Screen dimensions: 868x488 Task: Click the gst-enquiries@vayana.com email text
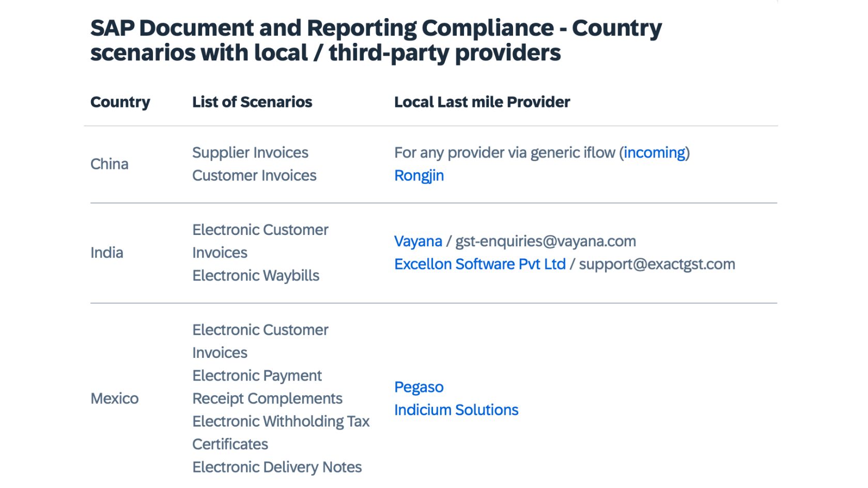[x=546, y=241]
